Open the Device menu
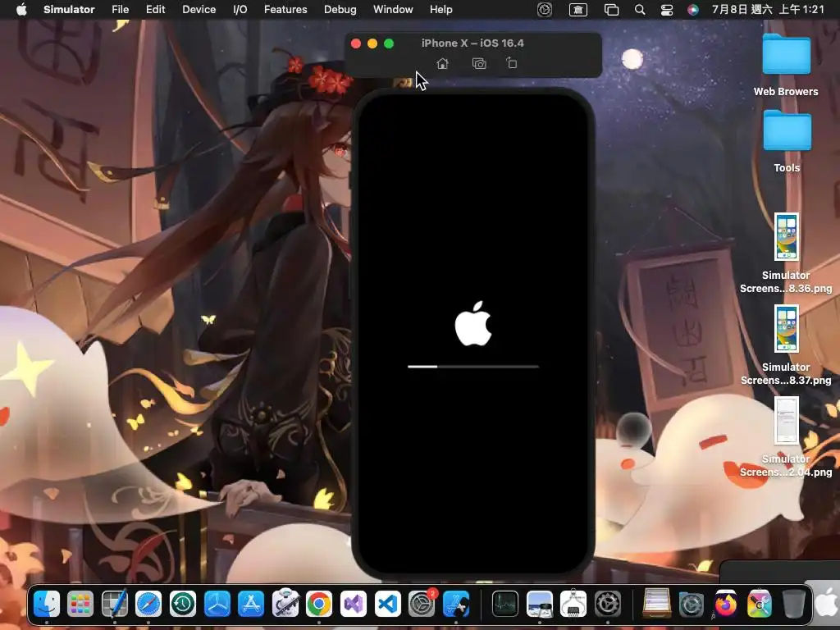 pos(199,9)
